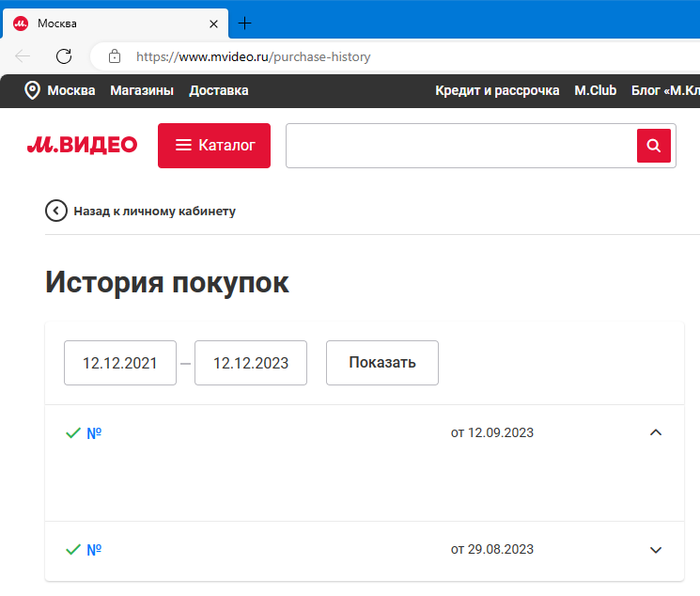Open the Каталог button
Viewport: 700px width, 596px height.
click(x=214, y=146)
